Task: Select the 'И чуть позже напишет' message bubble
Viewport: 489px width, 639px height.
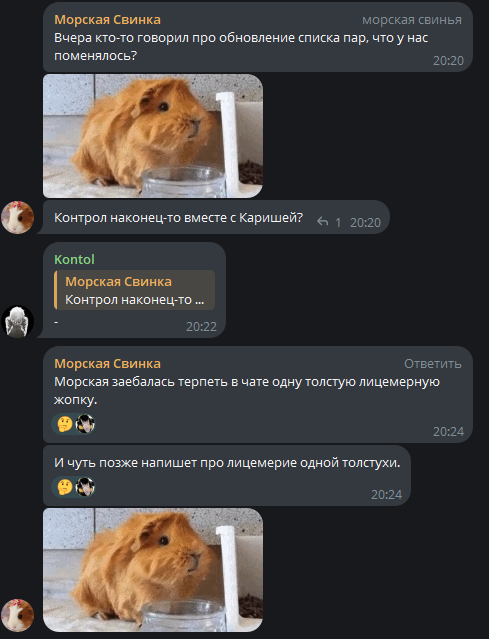Action: point(227,476)
